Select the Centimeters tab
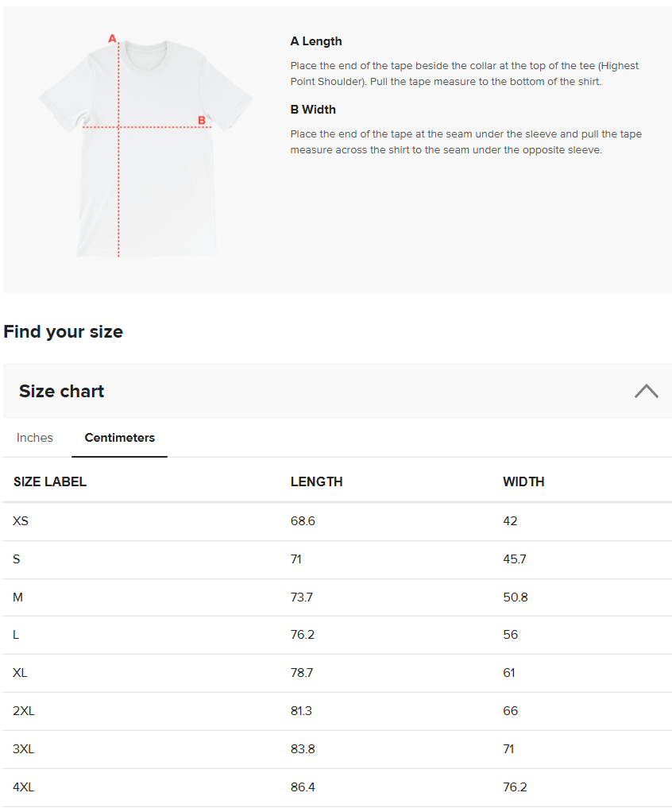Image resolution: width=672 pixels, height=808 pixels. 120,438
